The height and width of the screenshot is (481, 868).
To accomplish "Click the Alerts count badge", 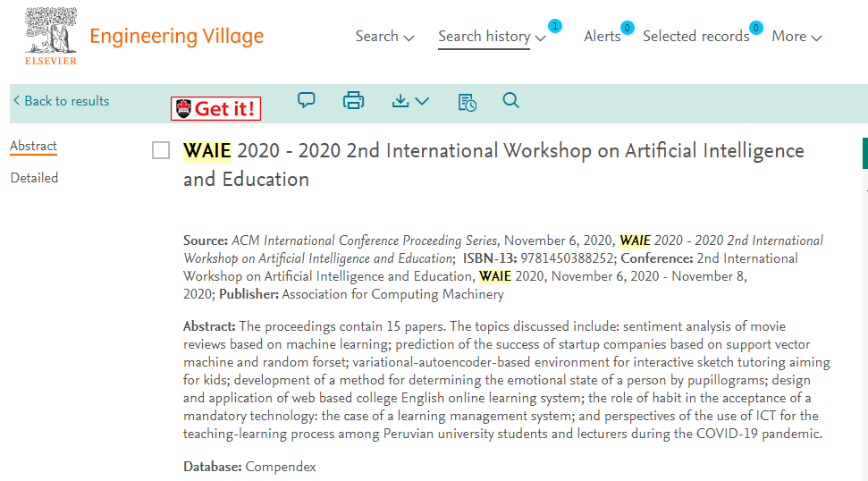I will [x=627, y=28].
